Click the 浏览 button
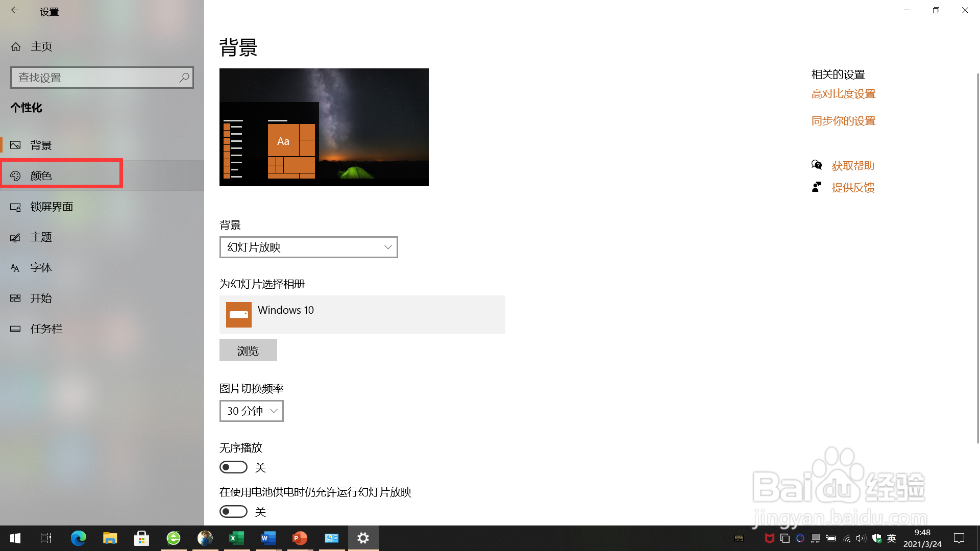Screen dimensions: 980x551 [248, 350]
